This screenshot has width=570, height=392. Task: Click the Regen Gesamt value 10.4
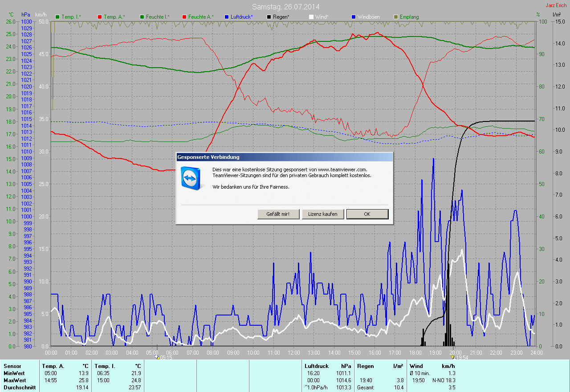pyautogui.click(x=398, y=388)
